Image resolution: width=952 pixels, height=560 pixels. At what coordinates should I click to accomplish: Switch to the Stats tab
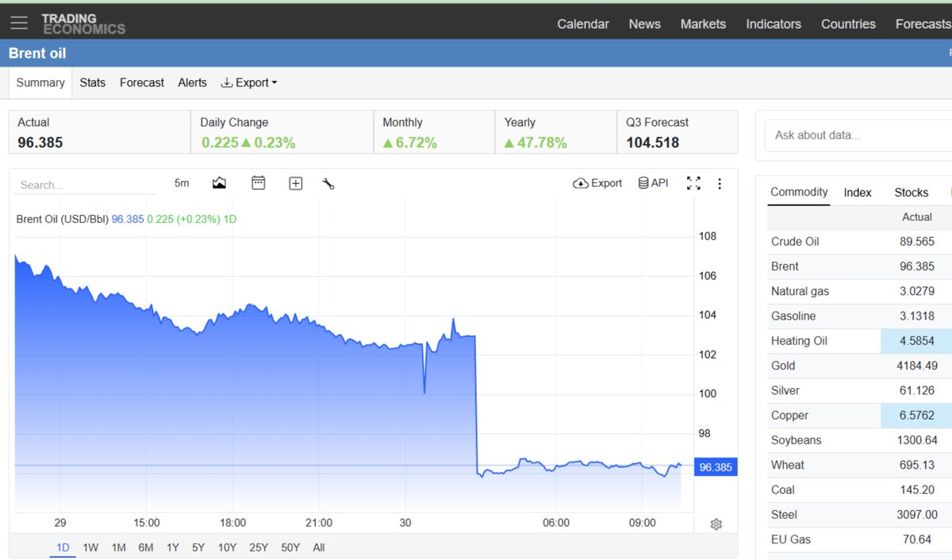(x=93, y=82)
